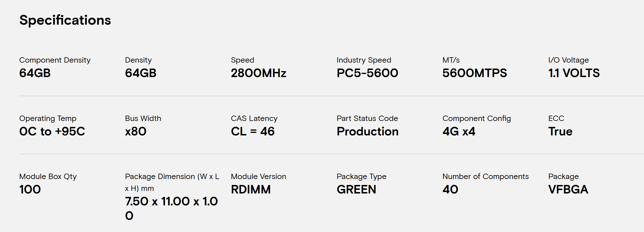Click the I/O Voltage label

point(568,60)
